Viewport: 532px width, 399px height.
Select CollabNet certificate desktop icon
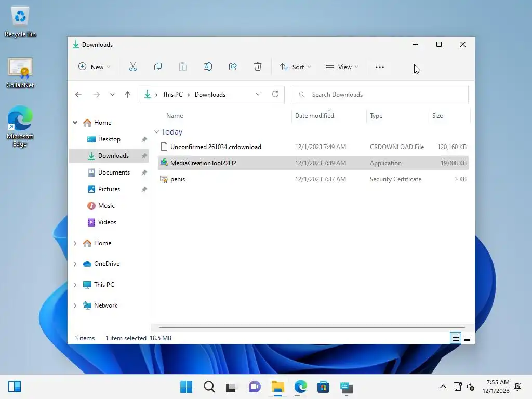[20, 73]
